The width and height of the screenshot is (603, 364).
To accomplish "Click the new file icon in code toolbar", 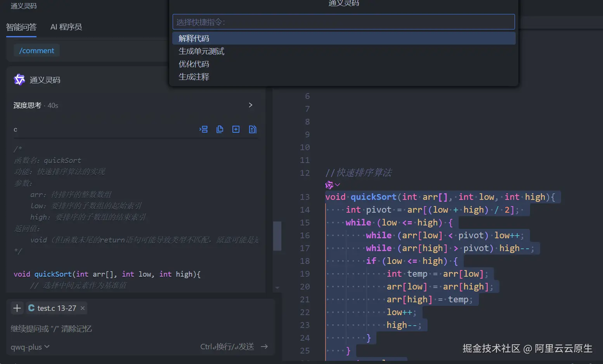I will pyautogui.click(x=236, y=129).
